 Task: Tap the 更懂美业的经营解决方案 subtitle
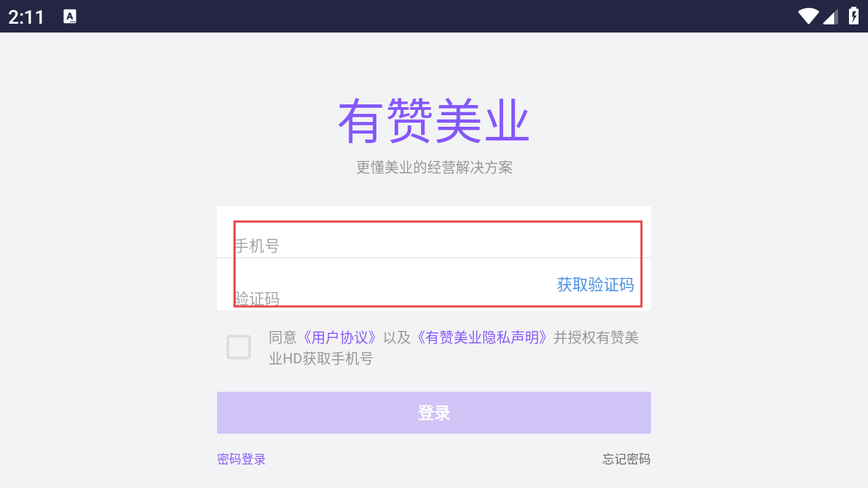pos(434,167)
